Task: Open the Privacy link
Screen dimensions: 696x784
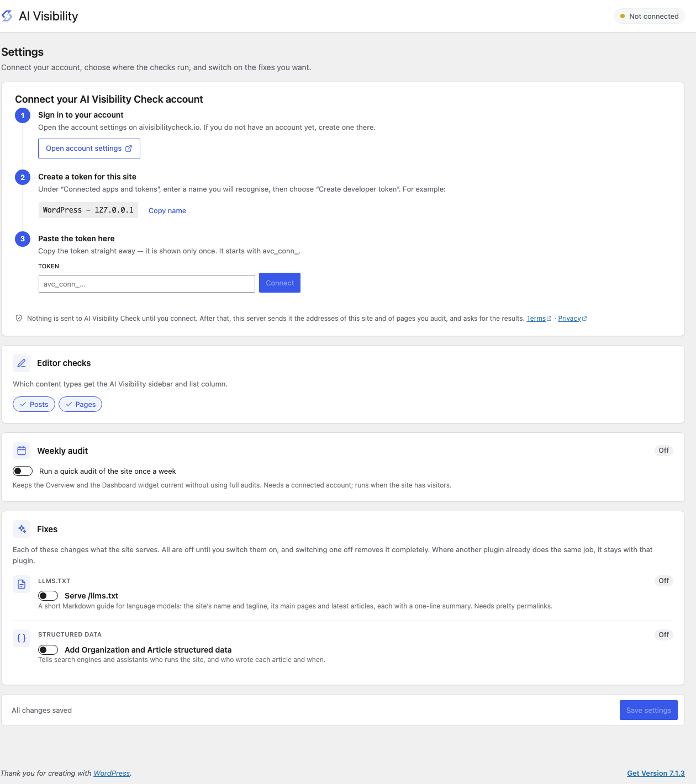Action: click(x=572, y=319)
